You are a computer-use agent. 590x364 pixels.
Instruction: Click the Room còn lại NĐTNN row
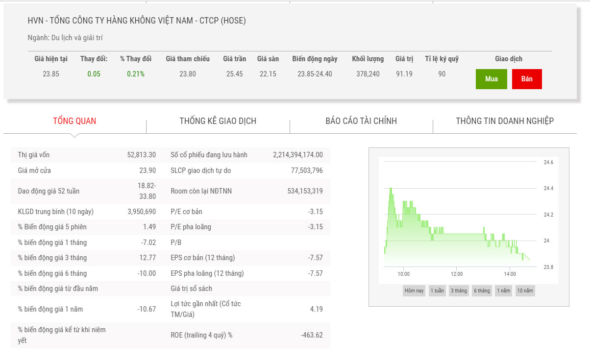click(246, 191)
